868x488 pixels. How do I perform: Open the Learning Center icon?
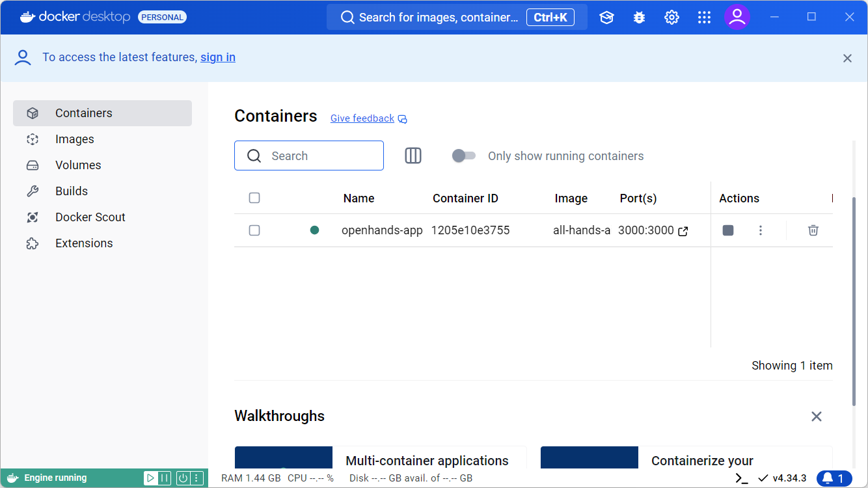(x=606, y=18)
